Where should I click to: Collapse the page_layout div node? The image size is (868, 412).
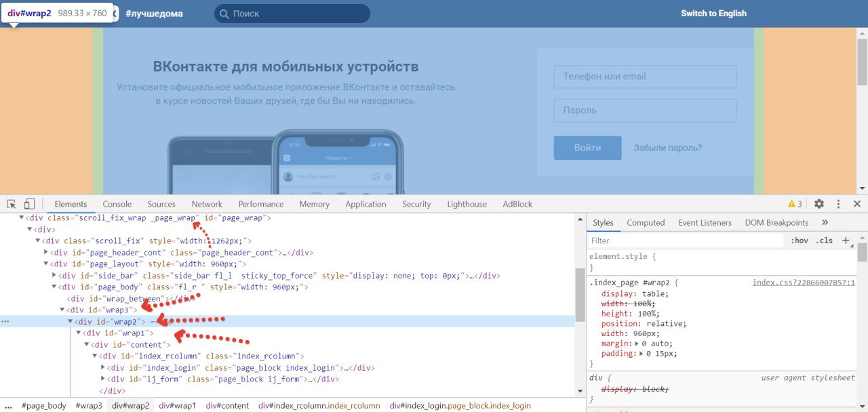(x=46, y=264)
